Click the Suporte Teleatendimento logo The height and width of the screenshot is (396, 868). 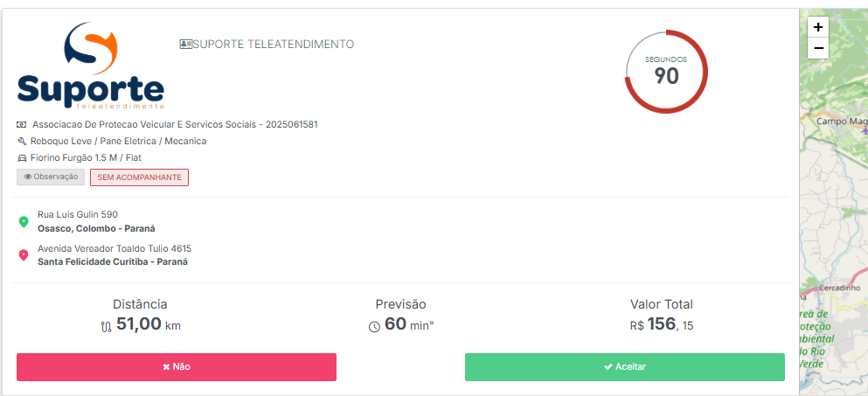(x=90, y=67)
